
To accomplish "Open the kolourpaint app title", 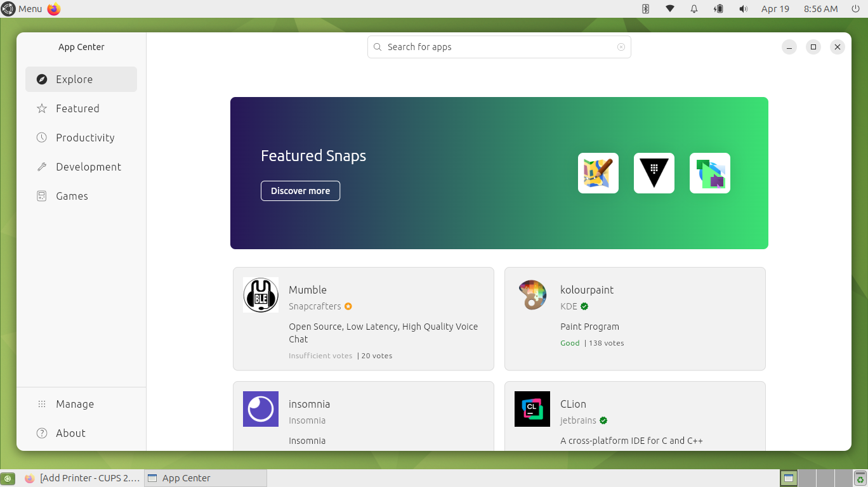I will pos(587,290).
